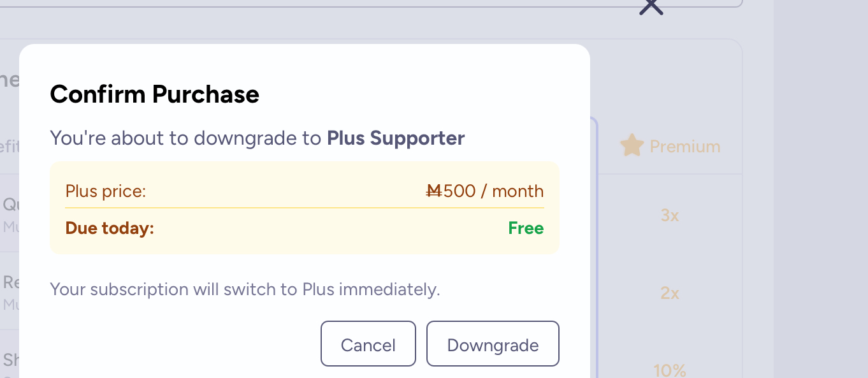Confirm by clicking the Downgrade button
This screenshot has height=378, width=868.
click(x=493, y=344)
